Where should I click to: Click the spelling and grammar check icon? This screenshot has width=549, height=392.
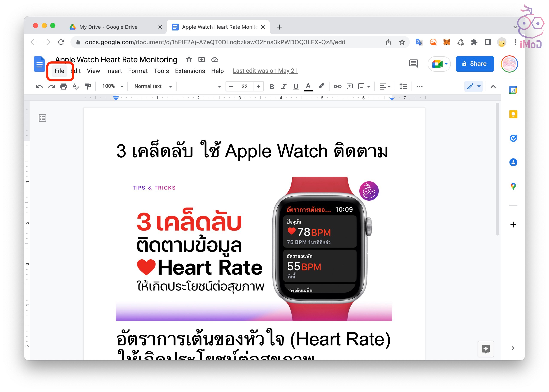(76, 87)
